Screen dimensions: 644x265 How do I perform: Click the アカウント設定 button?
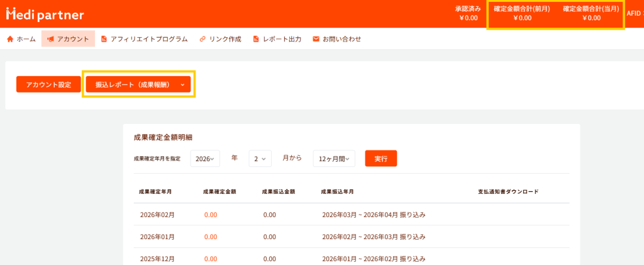coord(48,84)
